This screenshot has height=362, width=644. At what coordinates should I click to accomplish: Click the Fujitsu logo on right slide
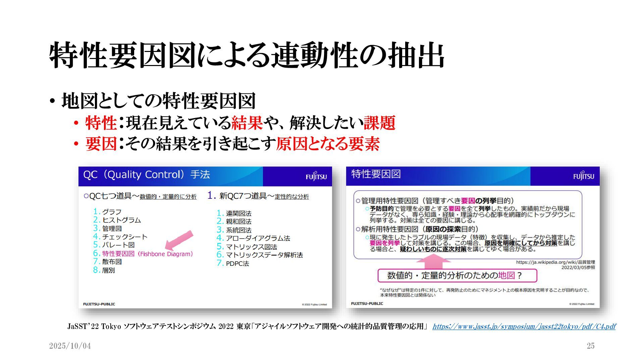tap(583, 176)
